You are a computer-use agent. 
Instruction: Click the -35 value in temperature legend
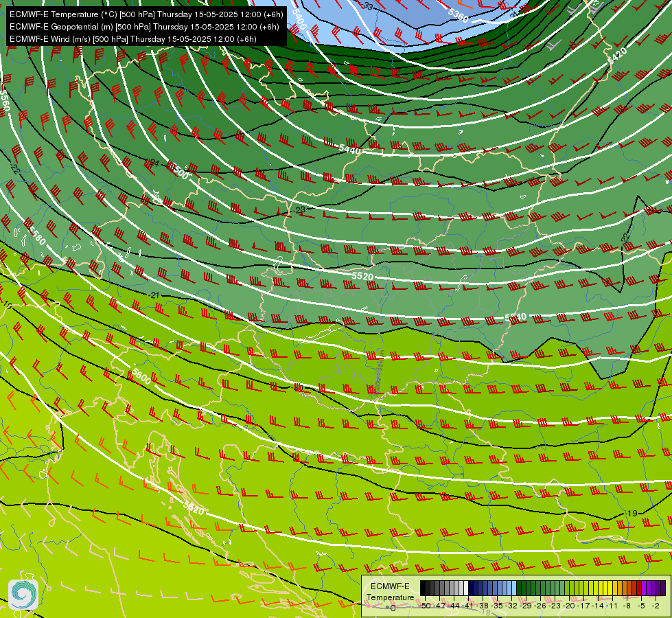[x=497, y=606]
